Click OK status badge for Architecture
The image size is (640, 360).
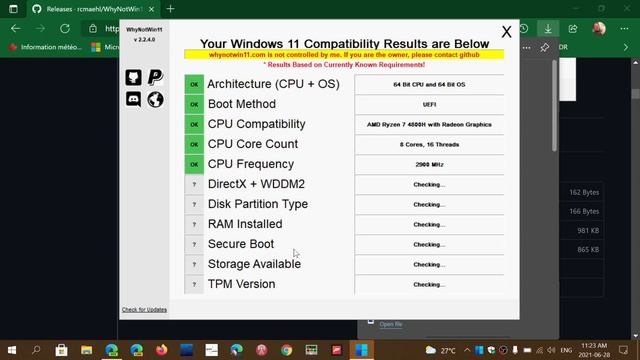(x=194, y=84)
